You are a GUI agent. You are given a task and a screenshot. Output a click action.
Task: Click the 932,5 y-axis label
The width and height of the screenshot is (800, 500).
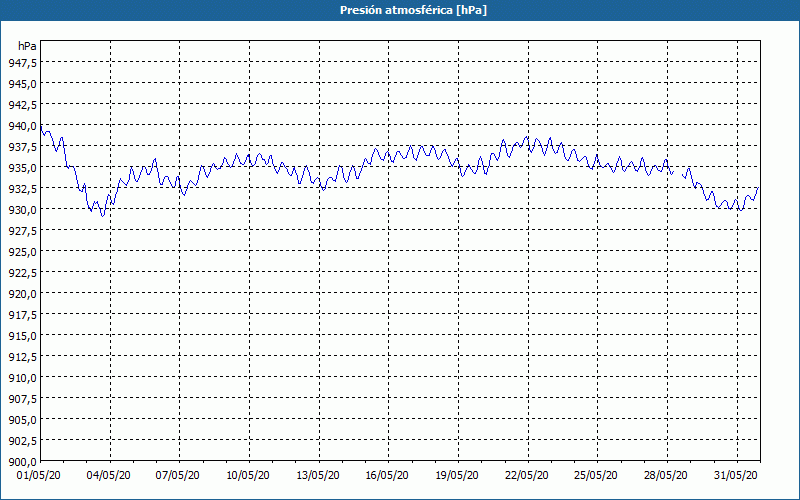(x=22, y=188)
